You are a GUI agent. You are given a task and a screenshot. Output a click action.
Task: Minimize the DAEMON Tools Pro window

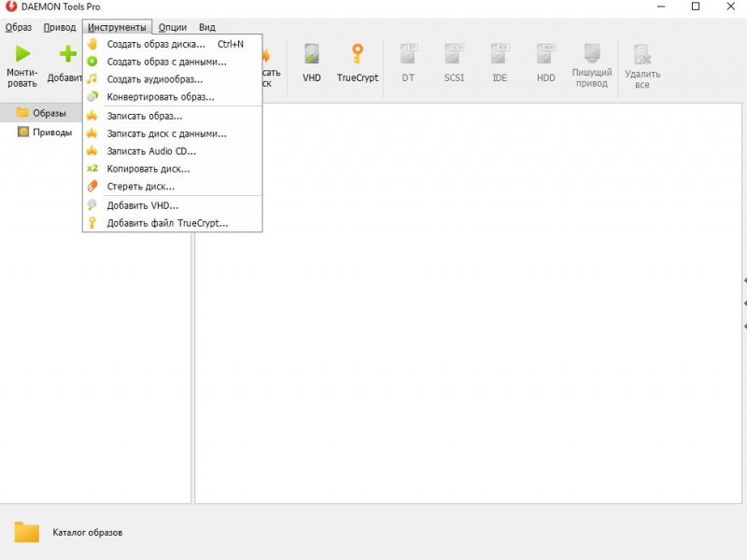[x=661, y=7]
